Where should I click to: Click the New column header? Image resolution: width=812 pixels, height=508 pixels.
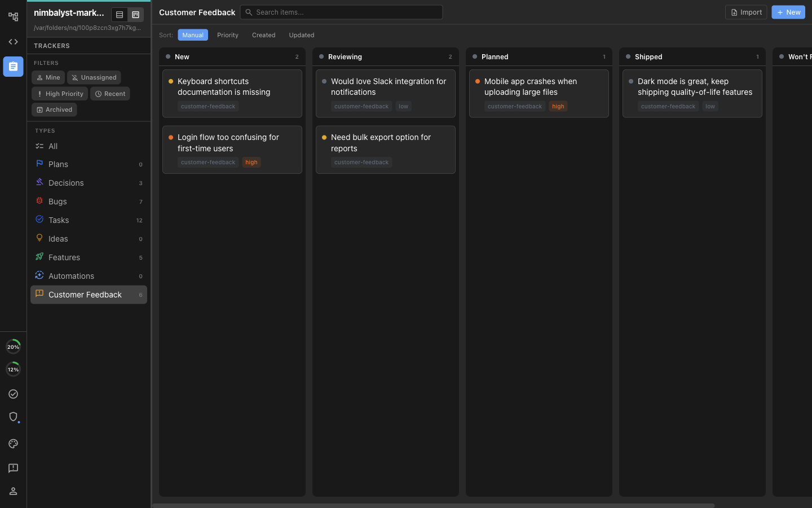click(232, 56)
